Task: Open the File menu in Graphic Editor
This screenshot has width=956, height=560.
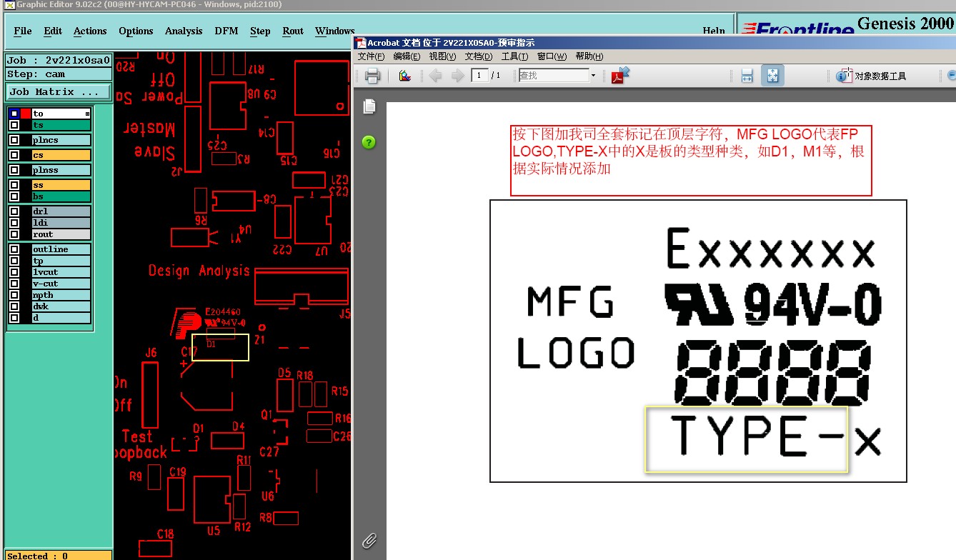Action: pyautogui.click(x=23, y=31)
